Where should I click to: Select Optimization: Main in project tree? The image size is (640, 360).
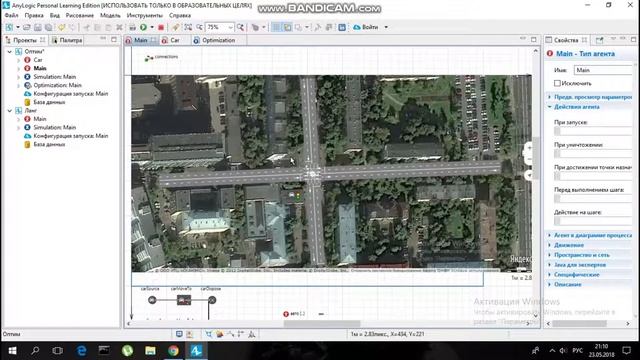(57, 85)
